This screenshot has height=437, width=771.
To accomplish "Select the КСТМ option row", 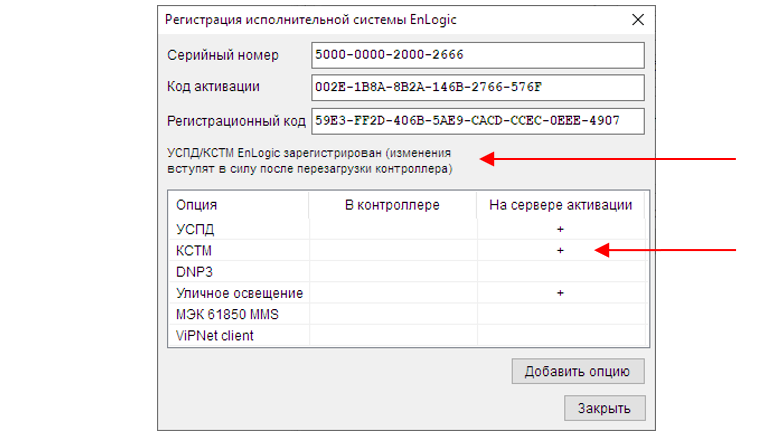I will pos(408,250).
